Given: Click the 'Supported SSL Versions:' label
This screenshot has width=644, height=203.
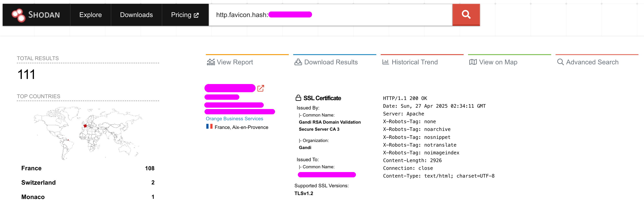Looking at the screenshot, I should pyautogui.click(x=321, y=186).
